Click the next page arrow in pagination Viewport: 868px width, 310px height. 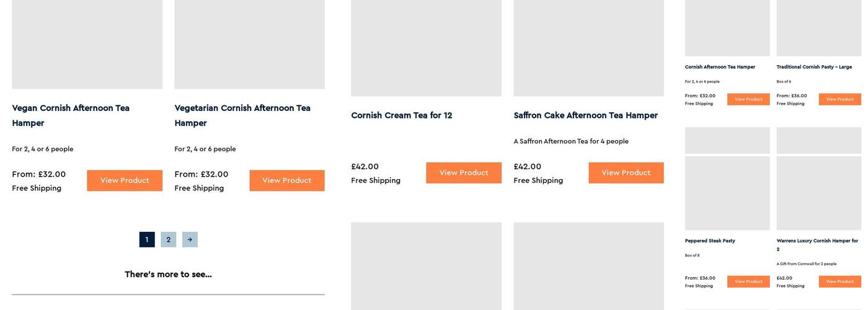[190, 240]
